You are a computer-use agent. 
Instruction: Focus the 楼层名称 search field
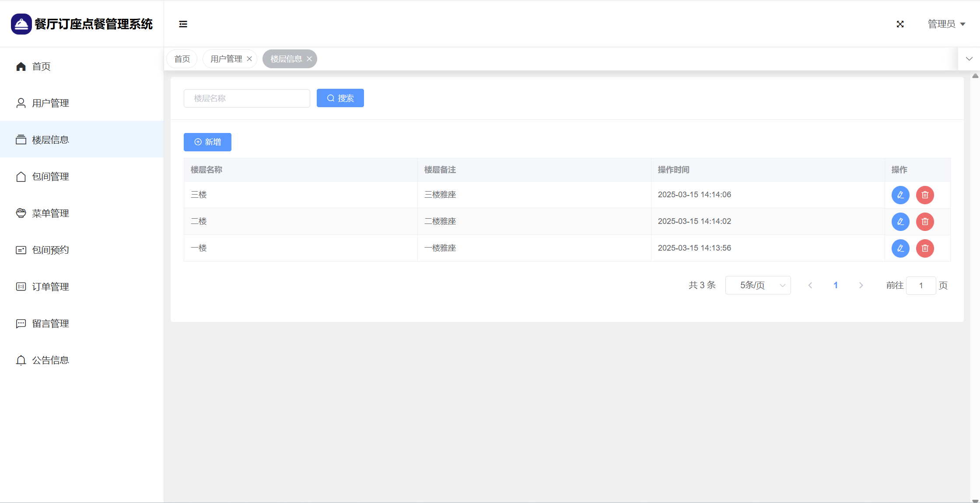(247, 98)
